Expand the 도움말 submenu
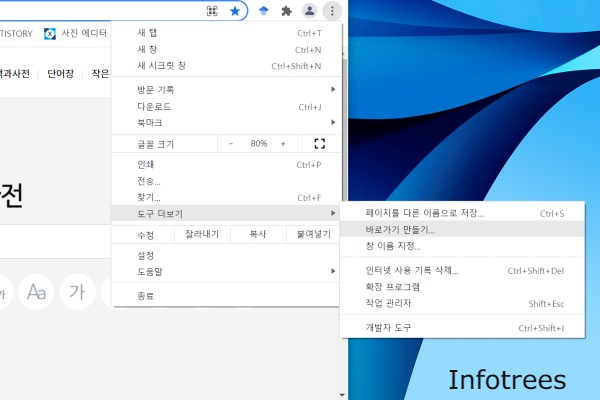 tap(226, 272)
